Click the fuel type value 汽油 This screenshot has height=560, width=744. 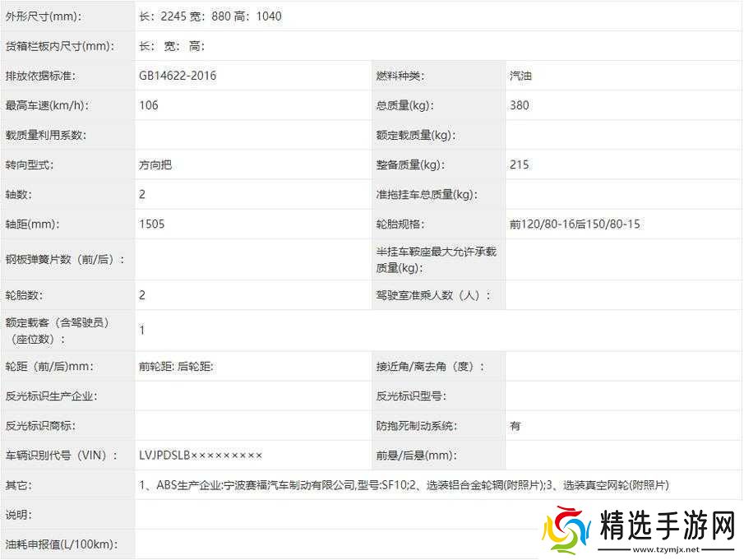[x=520, y=75]
